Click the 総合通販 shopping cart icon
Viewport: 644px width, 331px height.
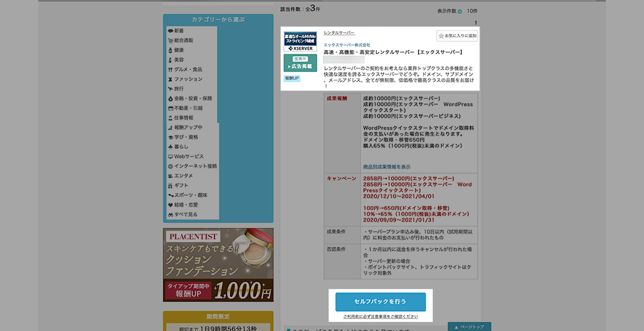click(171, 41)
